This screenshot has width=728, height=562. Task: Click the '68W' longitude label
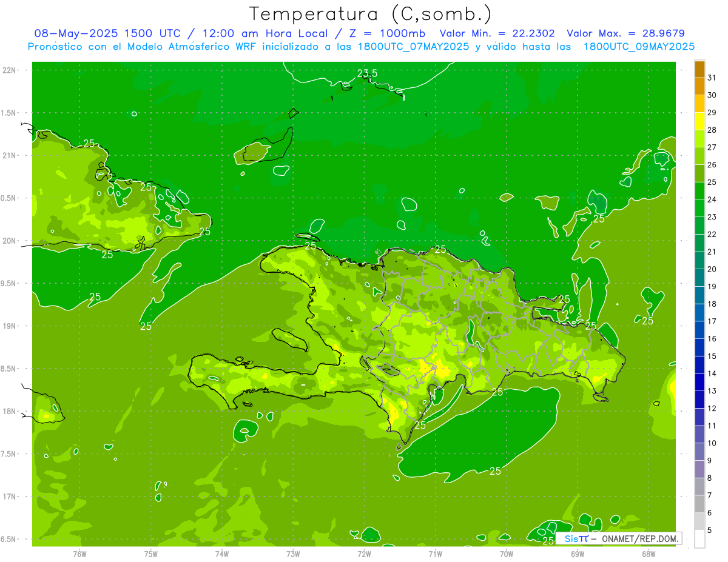pyautogui.click(x=649, y=554)
